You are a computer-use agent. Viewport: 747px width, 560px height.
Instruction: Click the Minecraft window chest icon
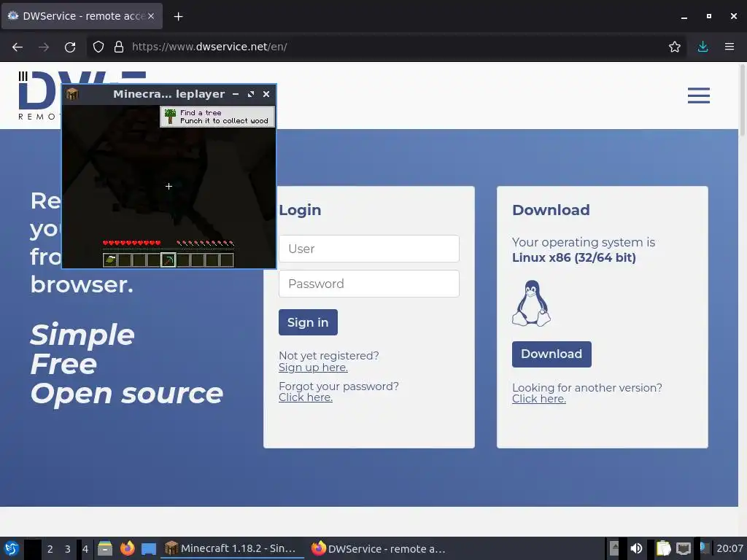click(x=72, y=94)
